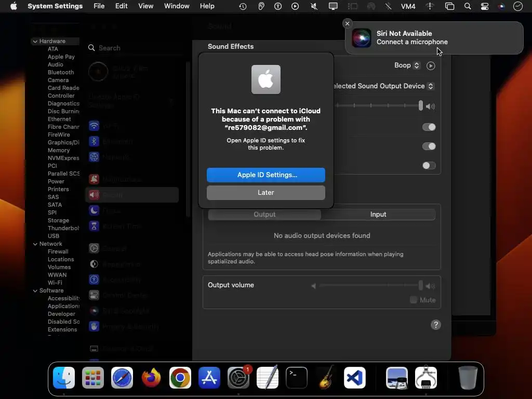Open Launchpad in the Dock
532x399 pixels.
tap(93, 378)
